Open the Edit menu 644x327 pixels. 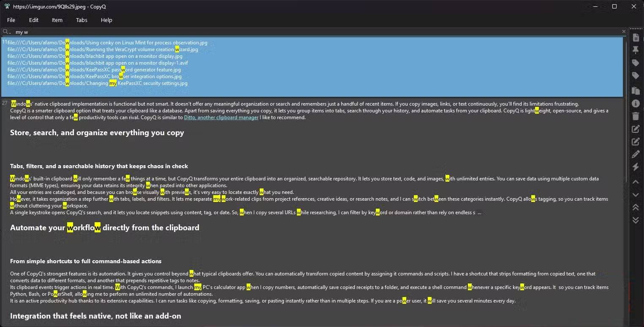[x=34, y=20]
